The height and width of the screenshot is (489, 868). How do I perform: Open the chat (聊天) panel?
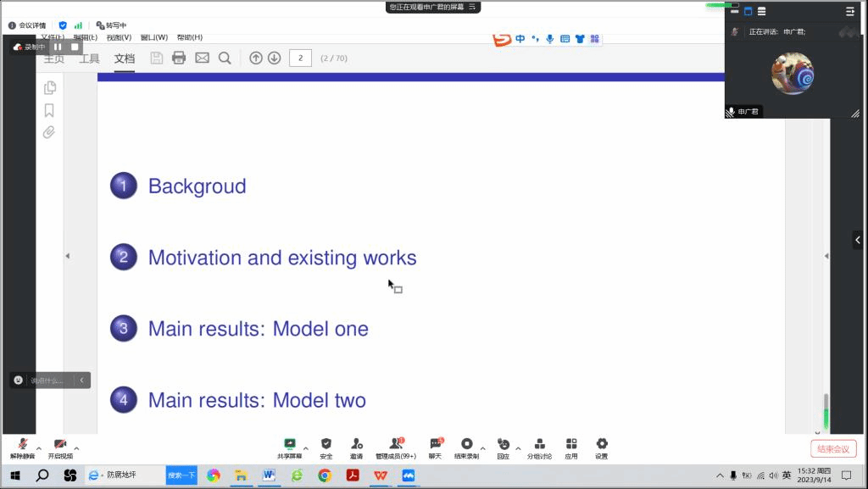point(435,444)
